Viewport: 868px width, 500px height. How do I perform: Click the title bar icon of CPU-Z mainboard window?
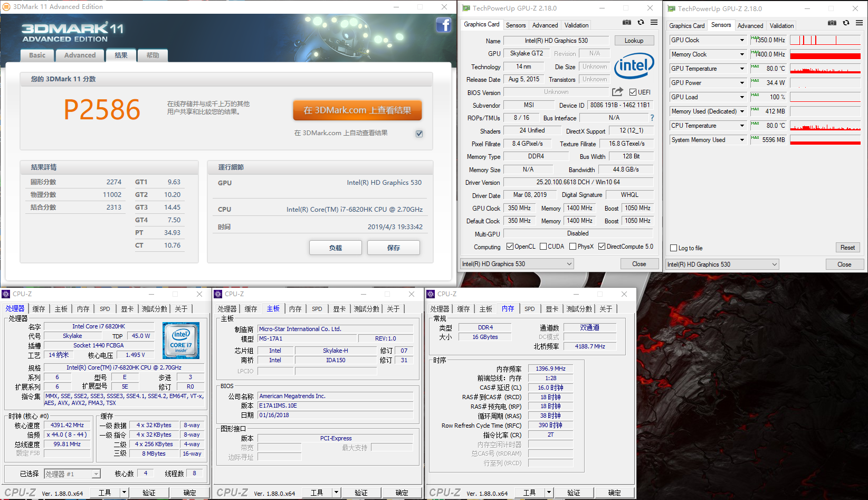coord(218,294)
